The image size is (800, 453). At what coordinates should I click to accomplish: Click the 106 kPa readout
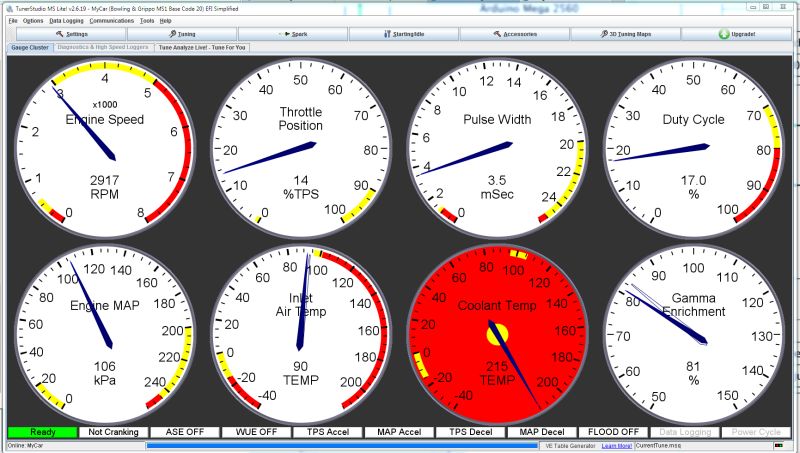pyautogui.click(x=105, y=373)
